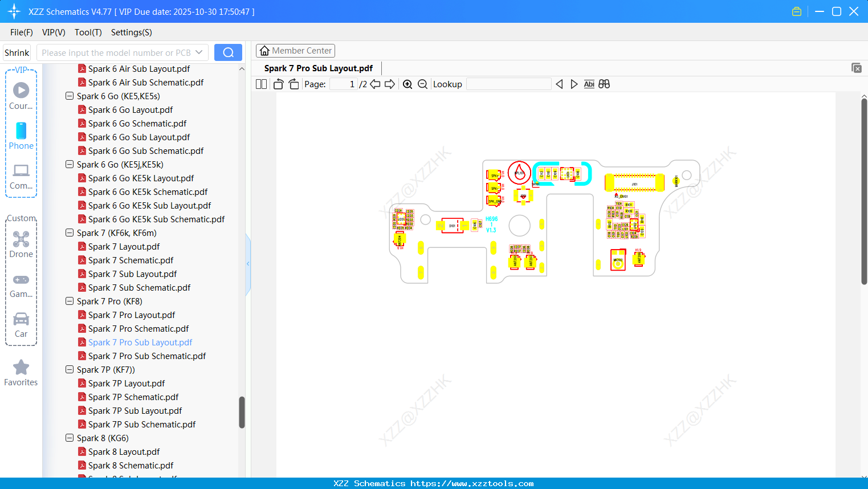This screenshot has width=868, height=489.
Task: Enable dual-page view mode
Action: (x=261, y=84)
